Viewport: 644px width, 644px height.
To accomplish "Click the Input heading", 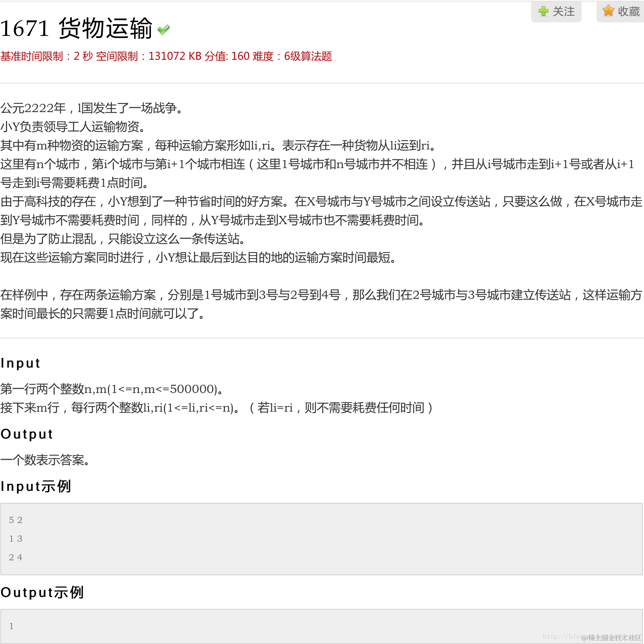I will tap(21, 363).
